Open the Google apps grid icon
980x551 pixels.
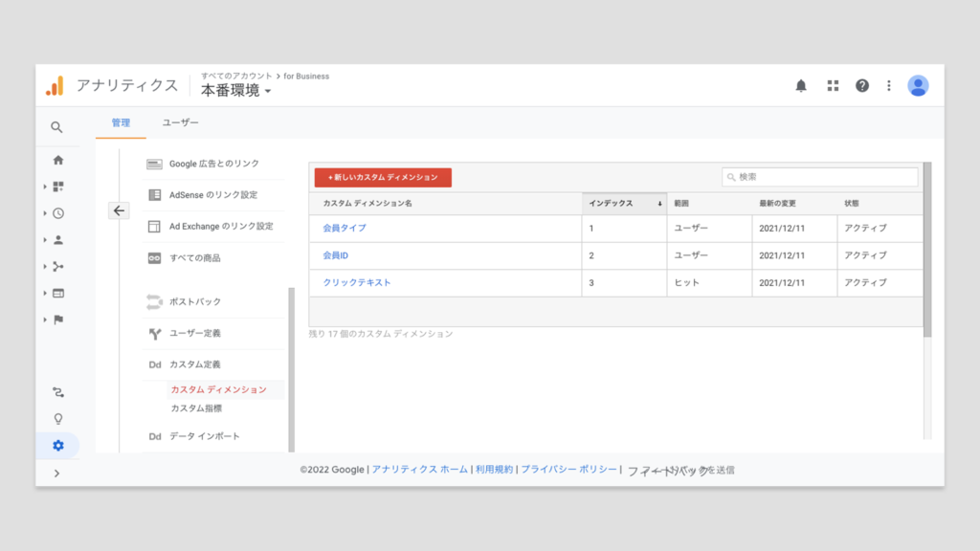coord(833,86)
